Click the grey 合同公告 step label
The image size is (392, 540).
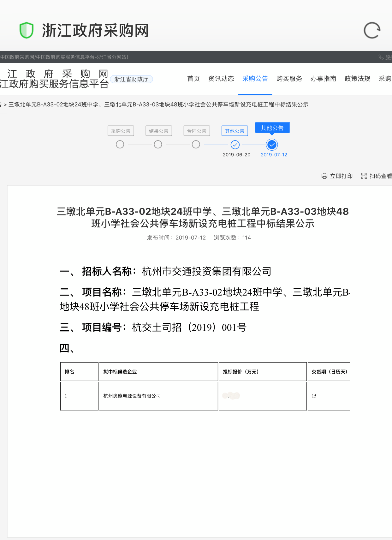pos(197,131)
